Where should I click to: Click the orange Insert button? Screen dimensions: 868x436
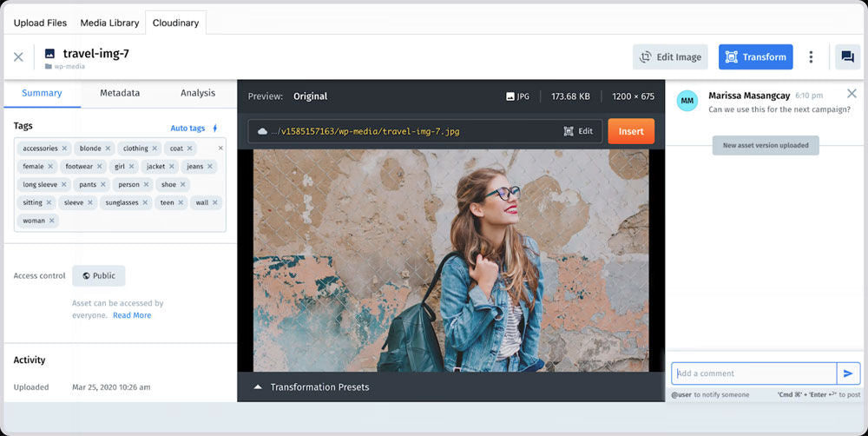tap(631, 131)
